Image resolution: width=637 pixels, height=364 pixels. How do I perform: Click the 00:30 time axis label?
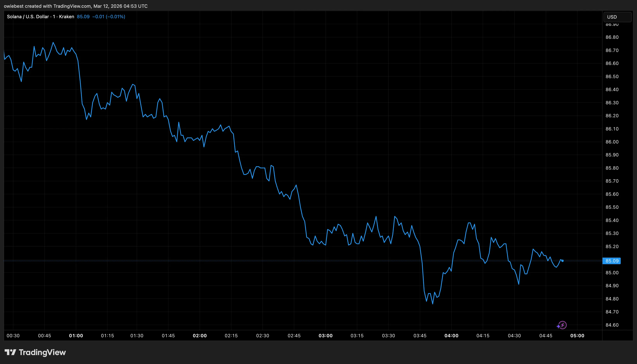[13, 336]
